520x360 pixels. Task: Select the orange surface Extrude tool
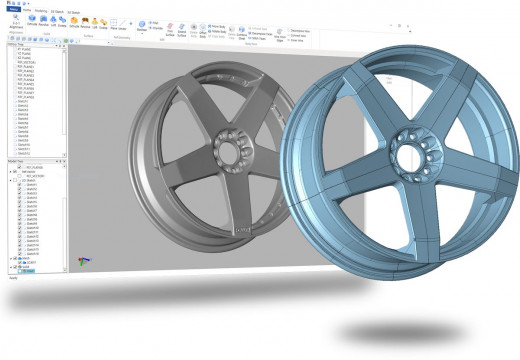coord(74,23)
